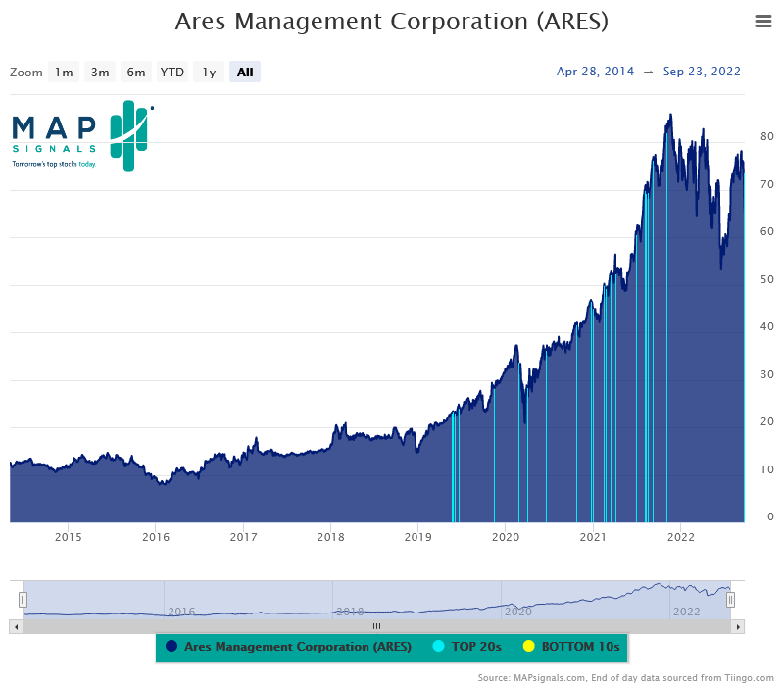This screenshot has height=686, width=784.
Task: Click the navigator right scroll arrow
Action: point(738,626)
